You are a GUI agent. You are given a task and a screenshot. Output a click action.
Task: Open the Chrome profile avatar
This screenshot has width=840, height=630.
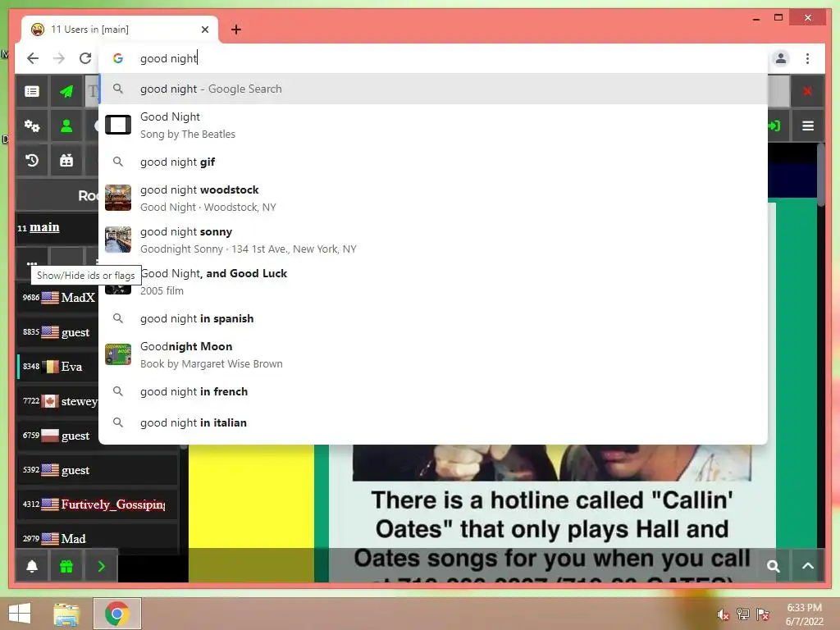pos(781,58)
